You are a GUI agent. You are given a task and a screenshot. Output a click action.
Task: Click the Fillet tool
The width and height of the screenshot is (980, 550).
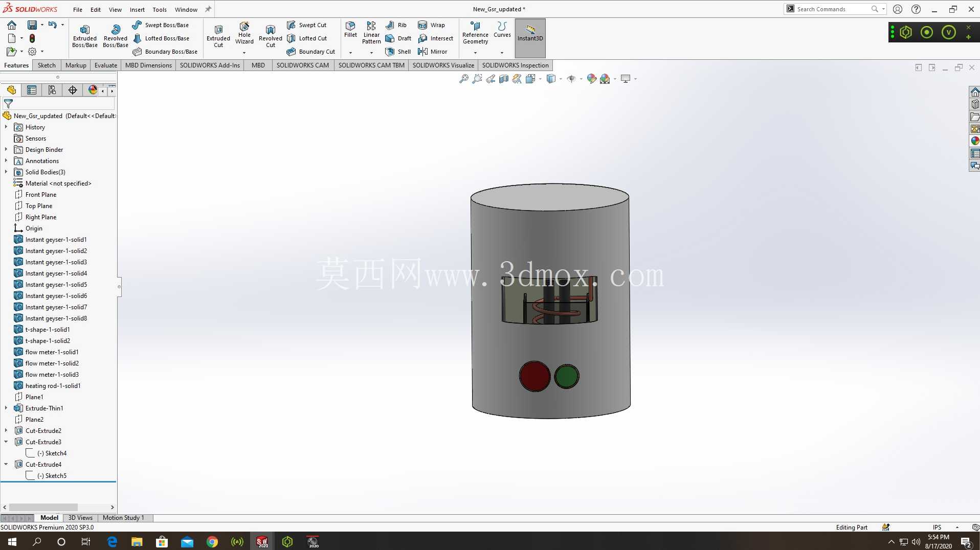[350, 30]
